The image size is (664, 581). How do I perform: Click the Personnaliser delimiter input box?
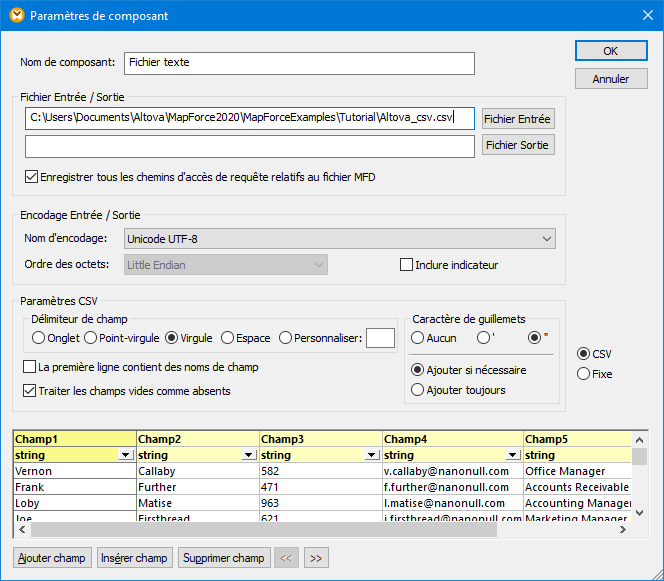coord(380,339)
